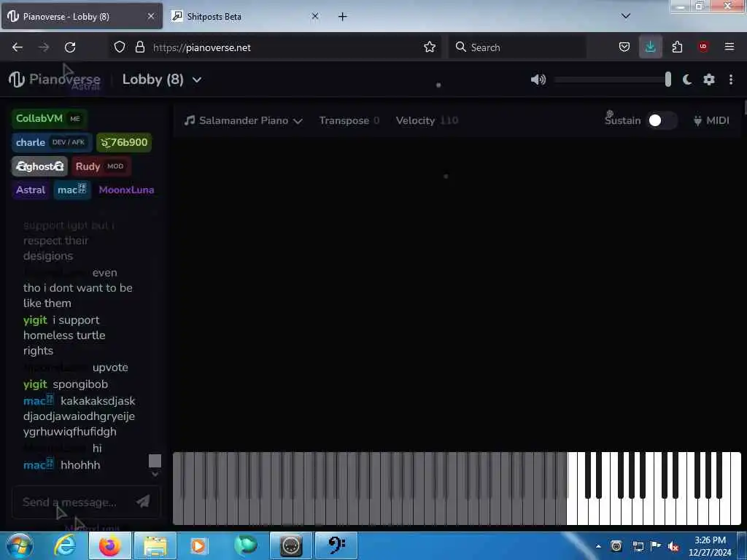Open Windows Explorer folder taskbar icon
Viewport: 747px width, 560px height.
tap(155, 546)
